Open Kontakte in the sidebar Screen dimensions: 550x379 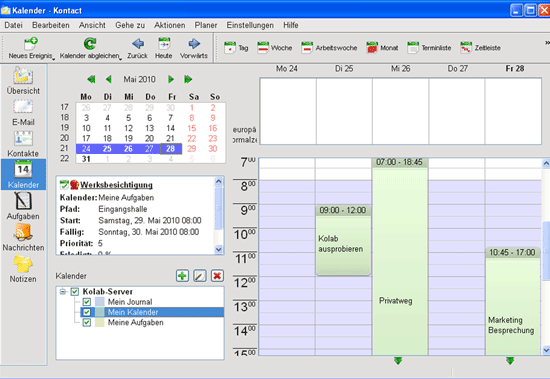(24, 144)
